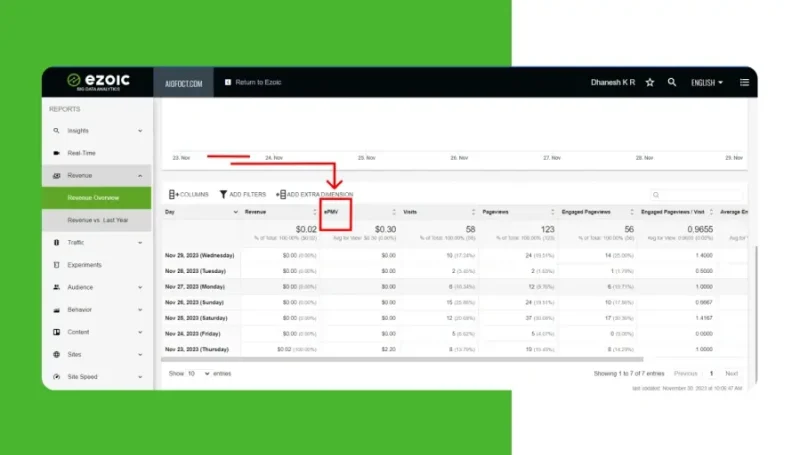This screenshot has width=800, height=455.
Task: Select the Nov 23, 2023 (Thursday) row
Action: (455, 349)
